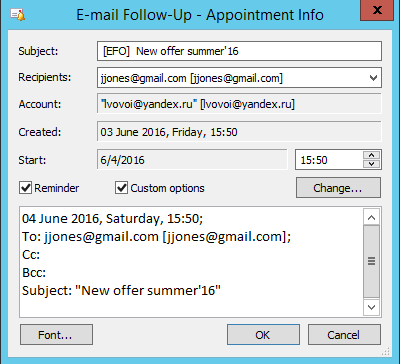Screen dimensions: 400x364
Task: Open the Change... options button
Action: (338, 188)
